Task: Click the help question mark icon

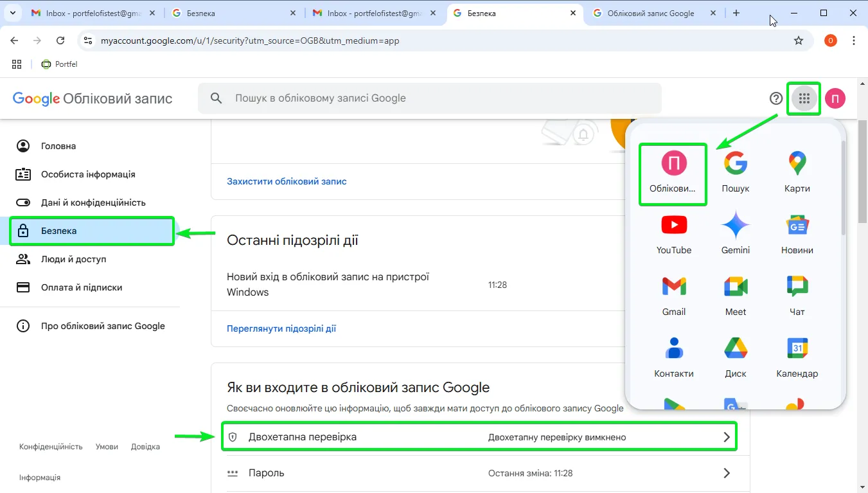Action: tap(776, 98)
